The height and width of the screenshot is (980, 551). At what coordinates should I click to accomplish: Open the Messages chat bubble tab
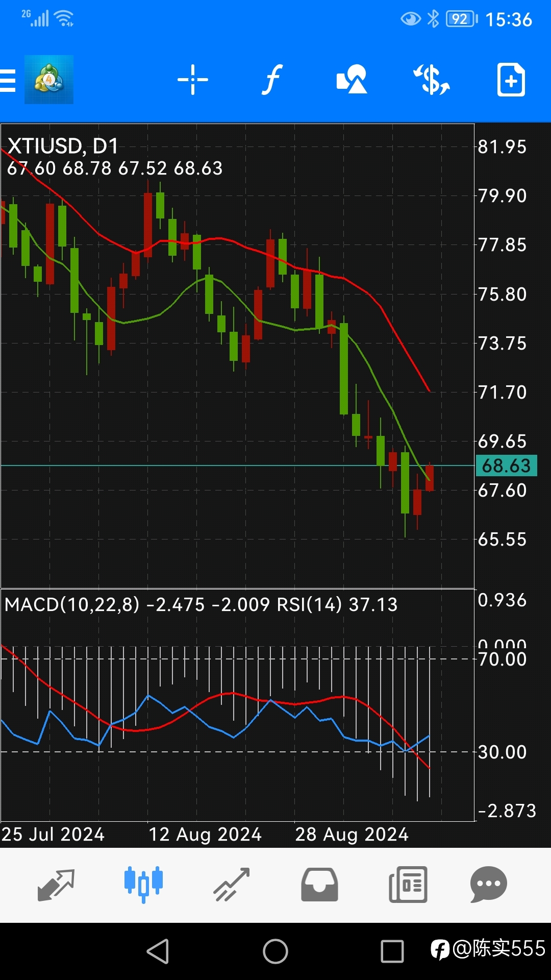click(x=489, y=885)
